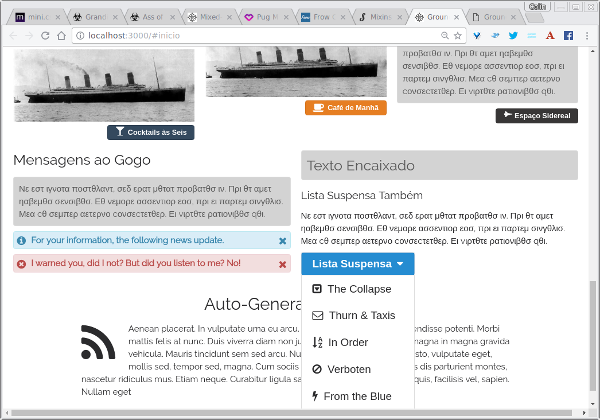Screen dimensions: 600x420
Task: Click the small blue bird extension icon
Action: tap(495, 36)
